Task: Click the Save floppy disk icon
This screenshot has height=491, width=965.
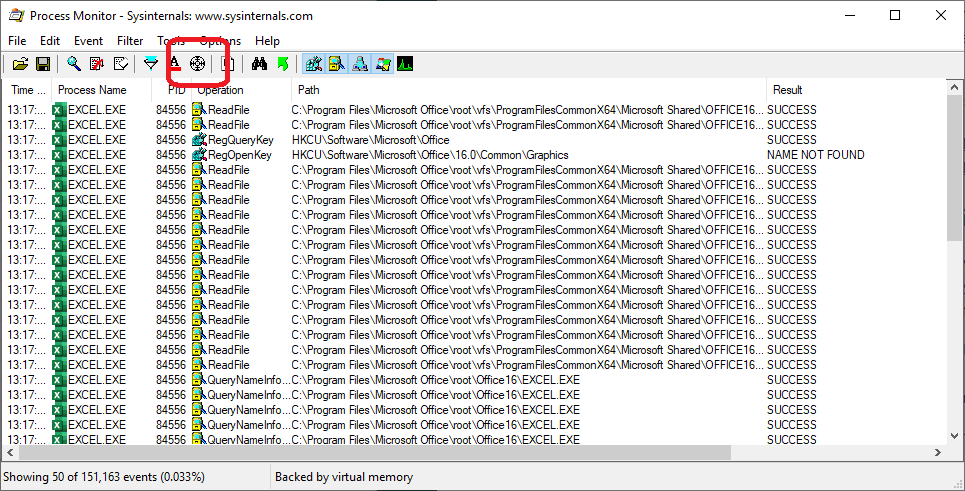Action: pos(43,64)
